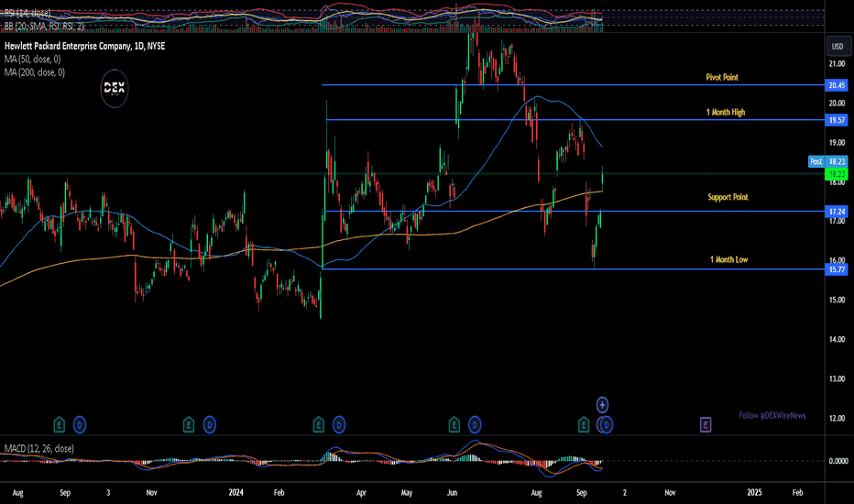
Task: Select the earnings E marker near March 2024
Action: point(319,424)
